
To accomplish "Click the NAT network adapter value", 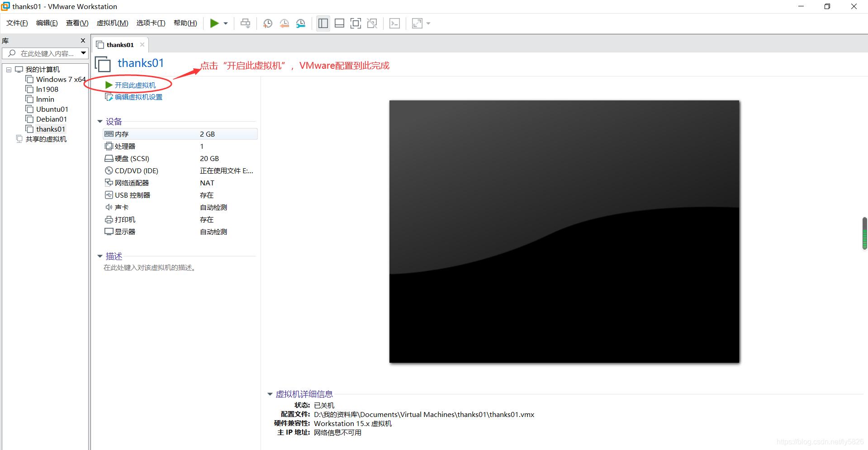I will pos(207,183).
